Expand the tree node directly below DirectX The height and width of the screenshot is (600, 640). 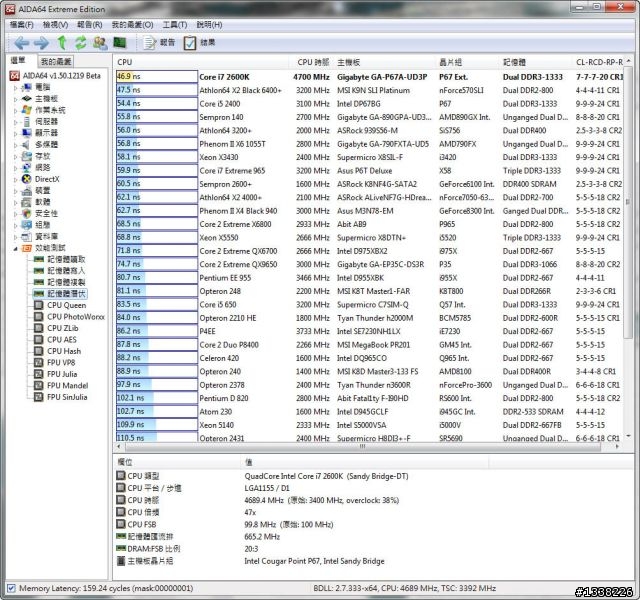point(16,190)
